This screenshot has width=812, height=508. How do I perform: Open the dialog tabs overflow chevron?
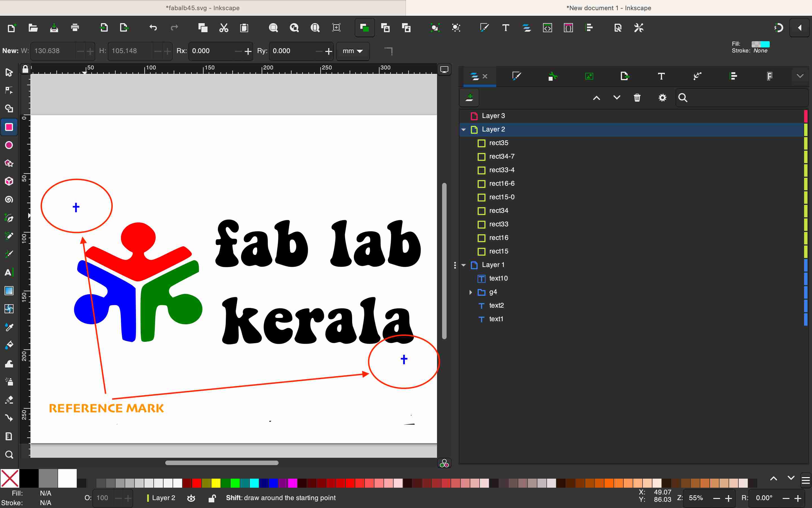(800, 76)
